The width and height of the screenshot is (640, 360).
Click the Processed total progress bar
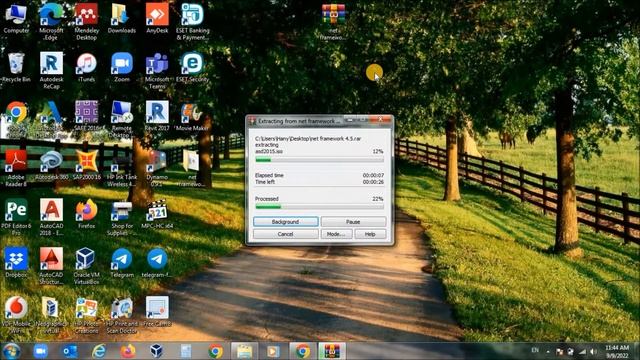tap(319, 207)
